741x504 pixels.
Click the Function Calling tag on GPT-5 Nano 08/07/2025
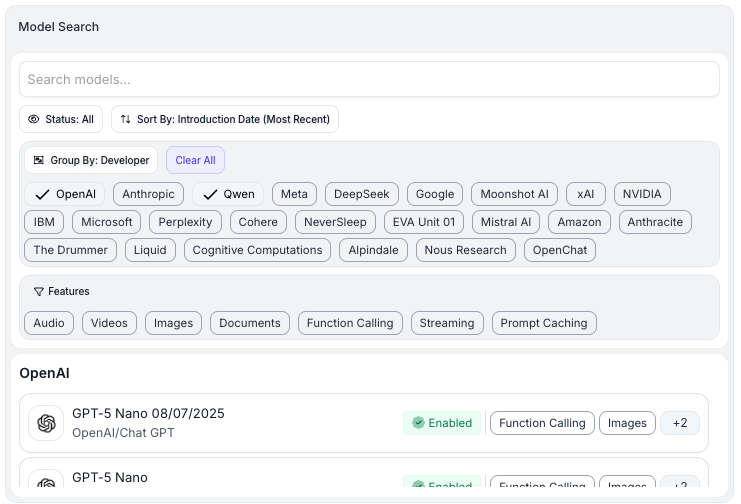(542, 423)
